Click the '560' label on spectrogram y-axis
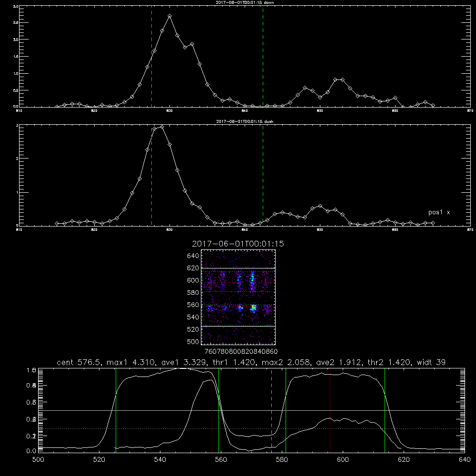476x476 pixels. click(193, 305)
